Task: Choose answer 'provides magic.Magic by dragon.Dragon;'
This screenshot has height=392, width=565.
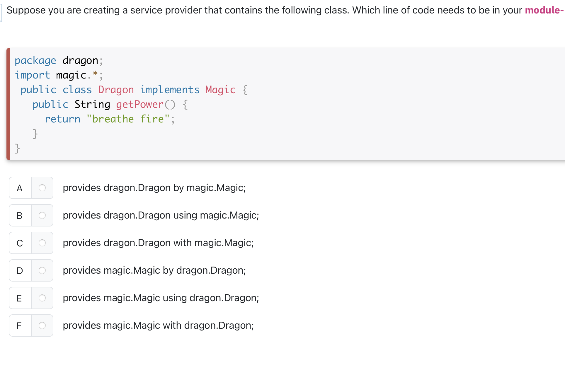Action: (x=154, y=270)
